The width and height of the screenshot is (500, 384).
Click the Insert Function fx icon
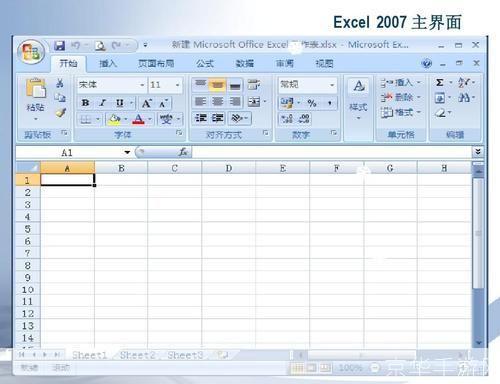tap(183, 152)
